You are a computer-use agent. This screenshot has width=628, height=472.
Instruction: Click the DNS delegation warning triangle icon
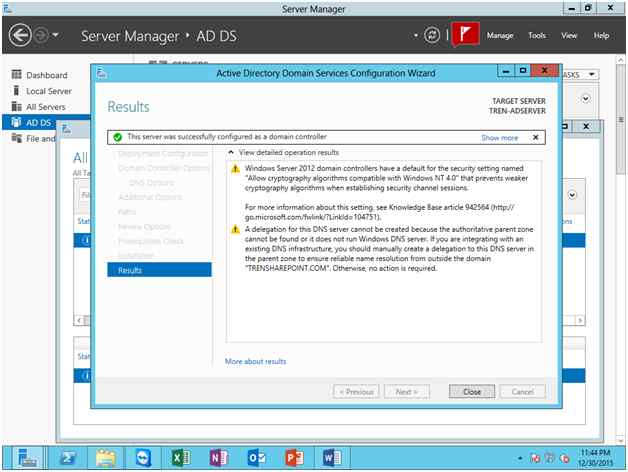click(236, 230)
